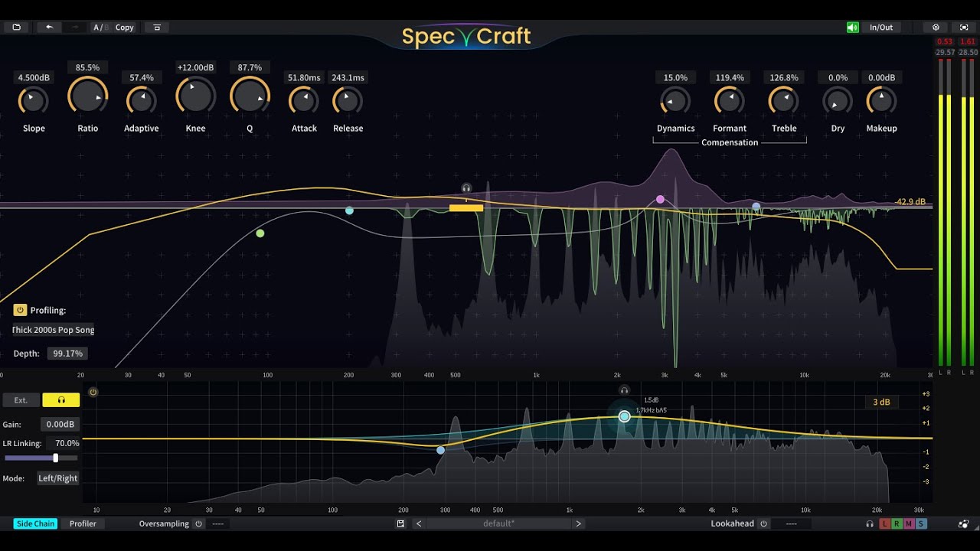This screenshot has width=980, height=551.
Task: Go to the previous preset arrow
Action: click(419, 523)
